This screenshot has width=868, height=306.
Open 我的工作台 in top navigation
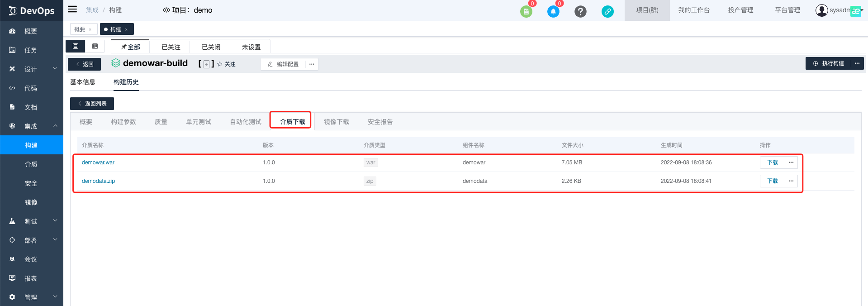(694, 10)
